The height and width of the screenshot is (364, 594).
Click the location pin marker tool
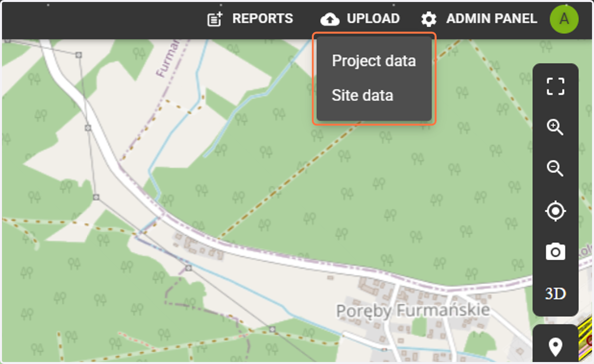[x=555, y=346]
